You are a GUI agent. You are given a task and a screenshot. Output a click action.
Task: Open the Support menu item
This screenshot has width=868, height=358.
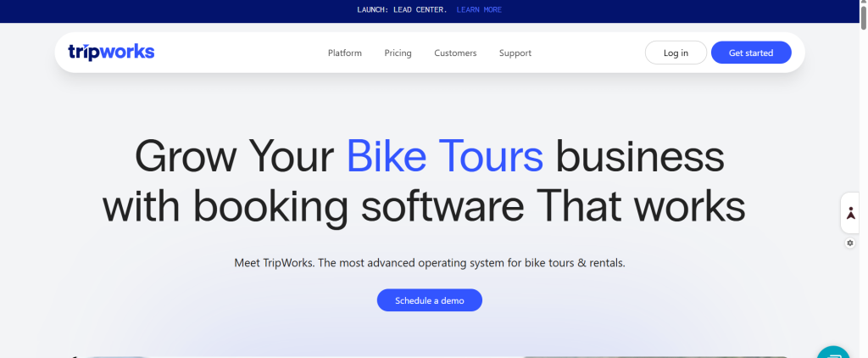click(515, 53)
